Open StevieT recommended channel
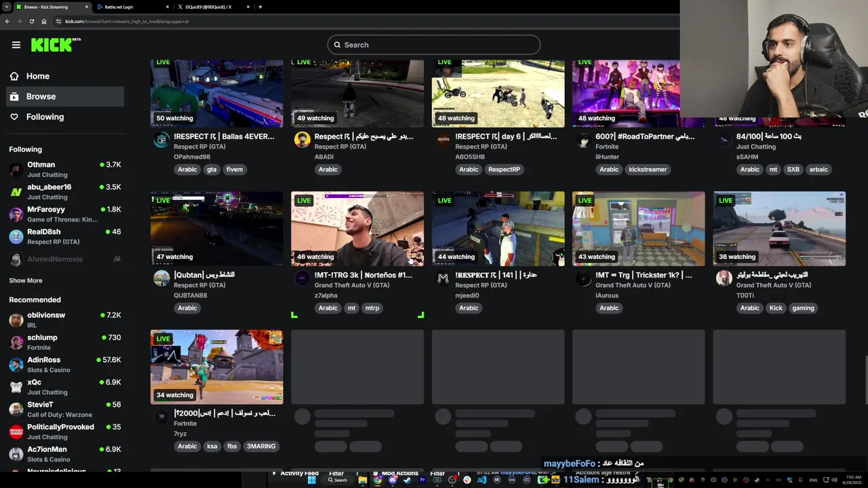The width and height of the screenshot is (868, 488). point(65,409)
